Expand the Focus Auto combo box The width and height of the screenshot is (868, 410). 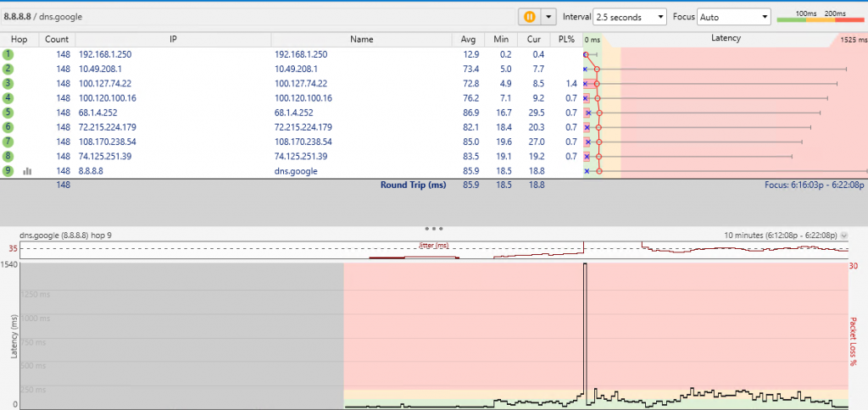(x=734, y=17)
